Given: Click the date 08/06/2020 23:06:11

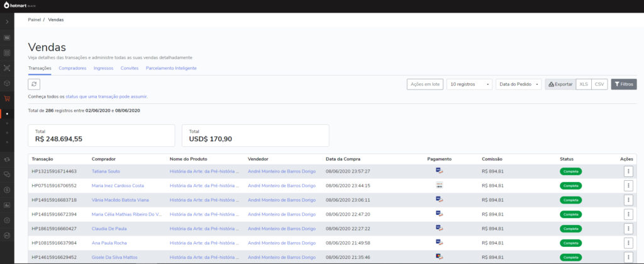Looking at the screenshot, I should pyautogui.click(x=348, y=200).
